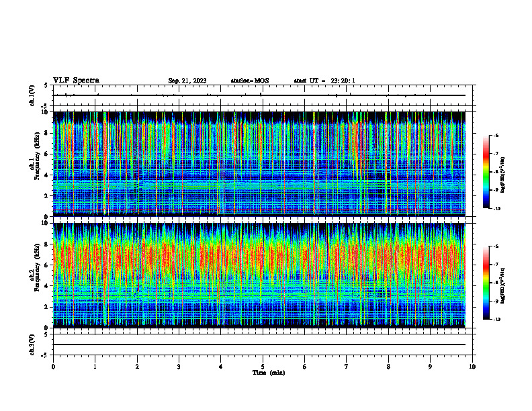Click the "-8" label on ch.1 colorbar
This screenshot has width=532, height=411.
pos(496,172)
